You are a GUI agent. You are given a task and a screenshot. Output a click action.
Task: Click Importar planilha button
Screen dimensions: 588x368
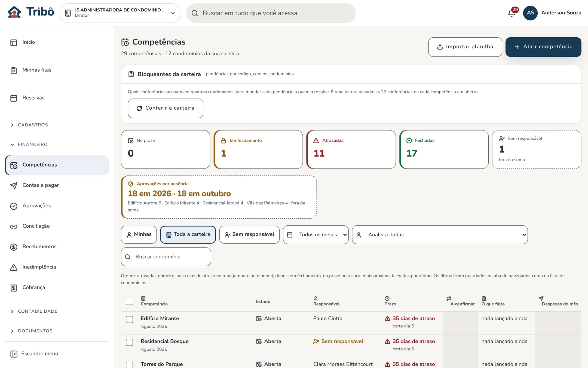tap(465, 47)
